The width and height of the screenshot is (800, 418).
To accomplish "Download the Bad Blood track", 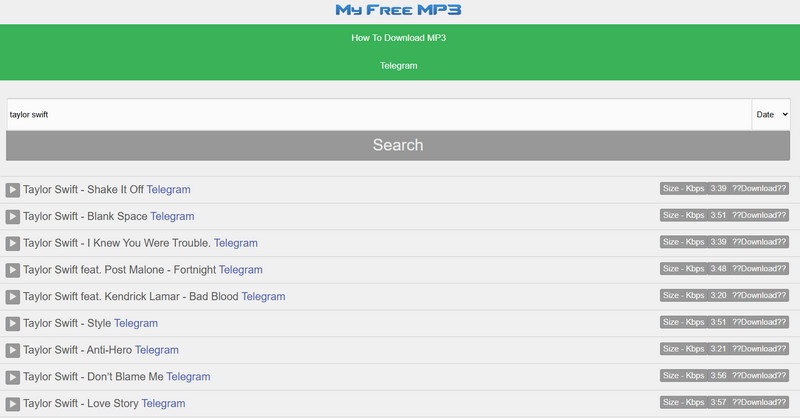I will point(759,296).
